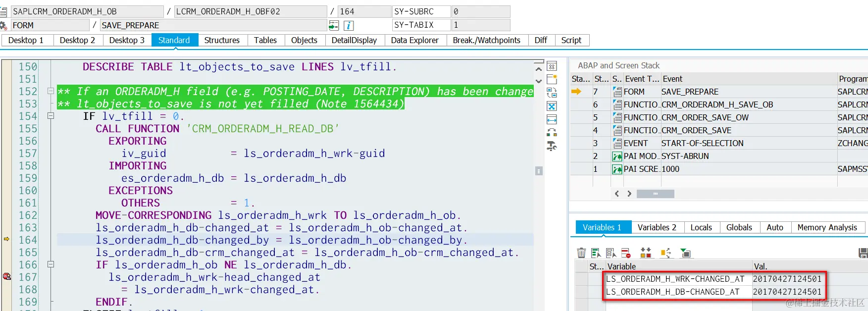This screenshot has height=311, width=868.
Task: Switch to Variables 2 tab
Action: (657, 227)
